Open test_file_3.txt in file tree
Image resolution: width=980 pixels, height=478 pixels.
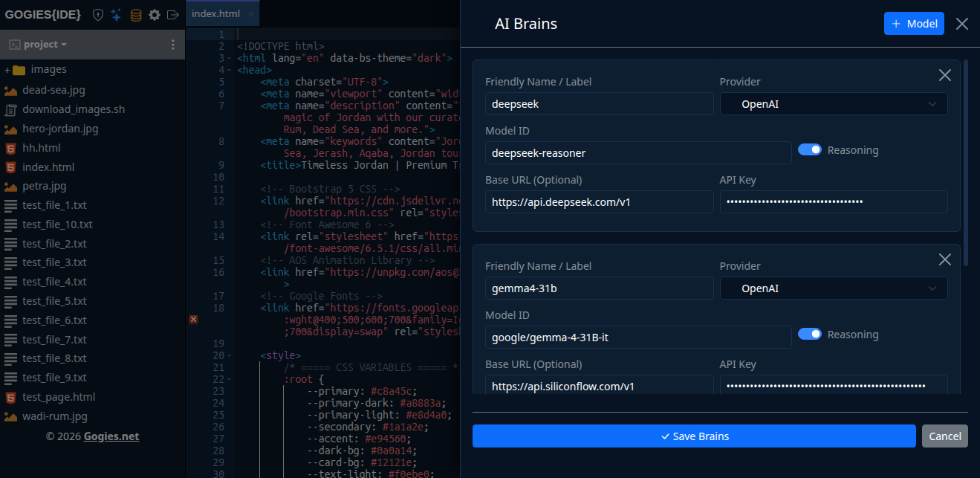(55, 263)
